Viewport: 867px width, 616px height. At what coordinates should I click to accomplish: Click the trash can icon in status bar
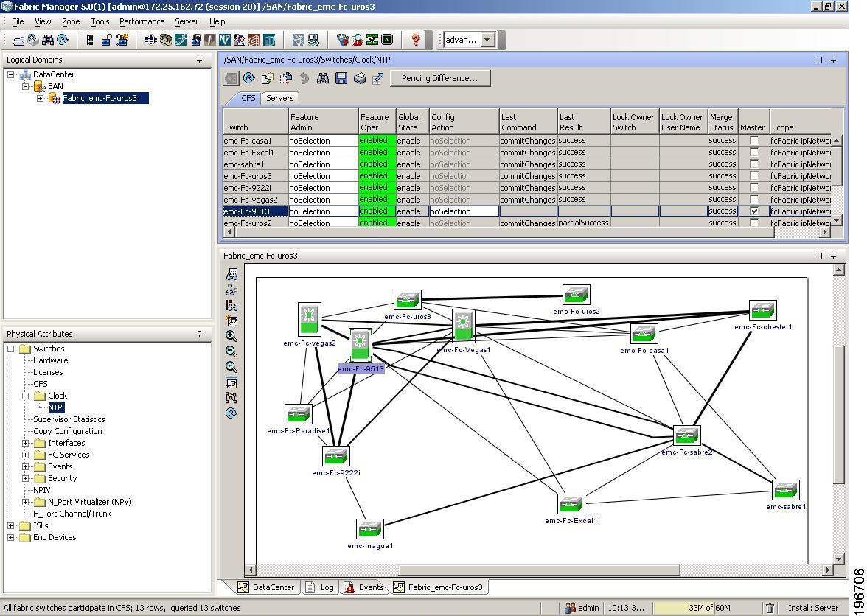(770, 608)
